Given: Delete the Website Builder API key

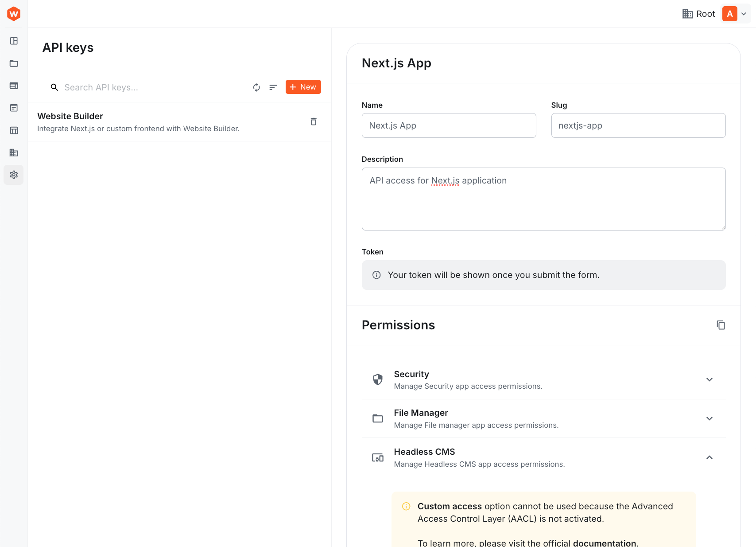Looking at the screenshot, I should (314, 121).
